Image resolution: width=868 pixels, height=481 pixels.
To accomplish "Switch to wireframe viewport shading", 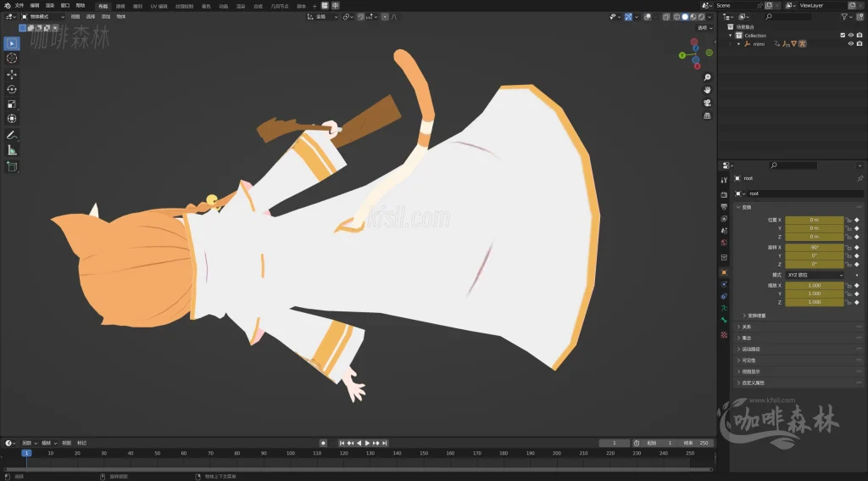I will (677, 17).
